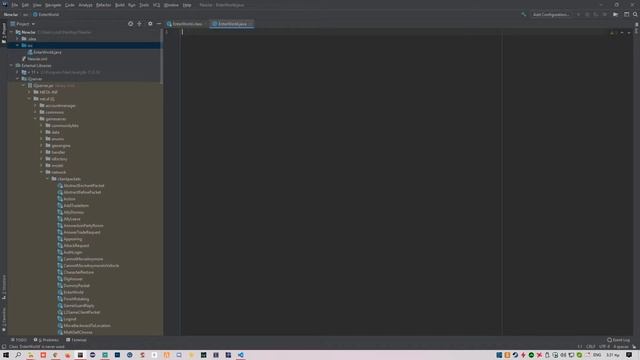Select AbstractEnchantPacket class in tree
640x360 pixels.
pos(84,186)
